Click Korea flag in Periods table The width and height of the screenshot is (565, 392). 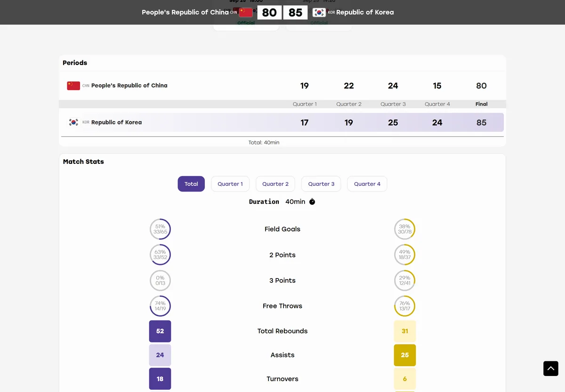[73, 122]
